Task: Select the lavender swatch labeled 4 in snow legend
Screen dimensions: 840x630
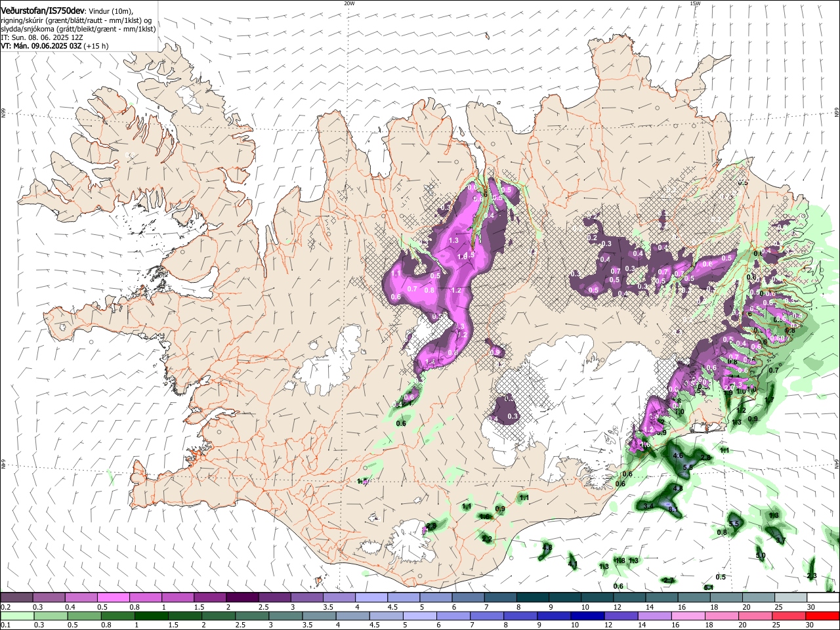Action: (372, 598)
